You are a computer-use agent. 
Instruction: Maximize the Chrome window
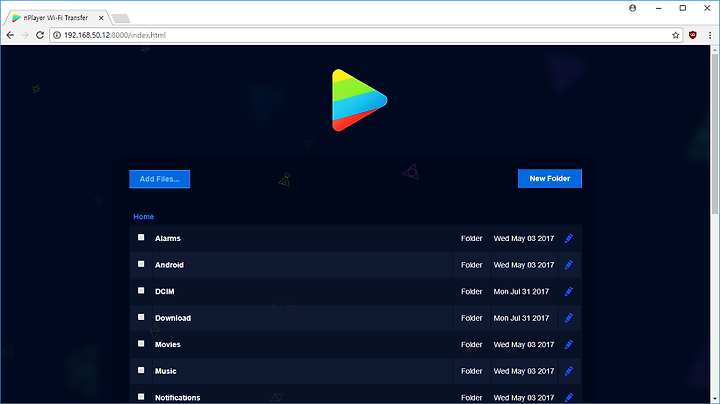tap(683, 8)
